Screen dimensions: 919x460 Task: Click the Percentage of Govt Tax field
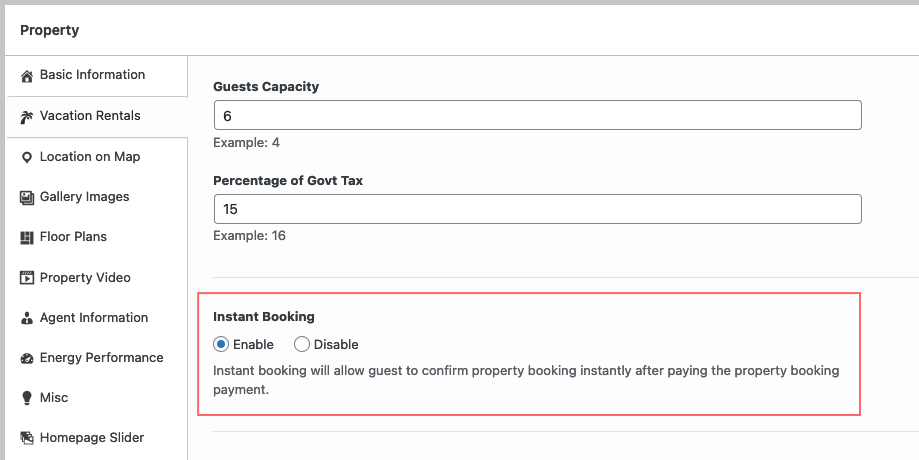pos(537,209)
